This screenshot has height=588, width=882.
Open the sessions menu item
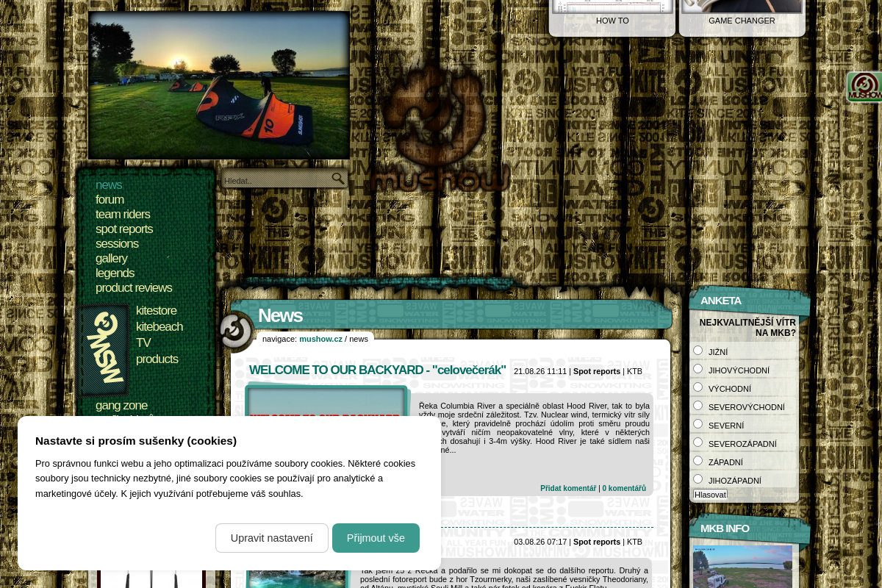point(117,244)
